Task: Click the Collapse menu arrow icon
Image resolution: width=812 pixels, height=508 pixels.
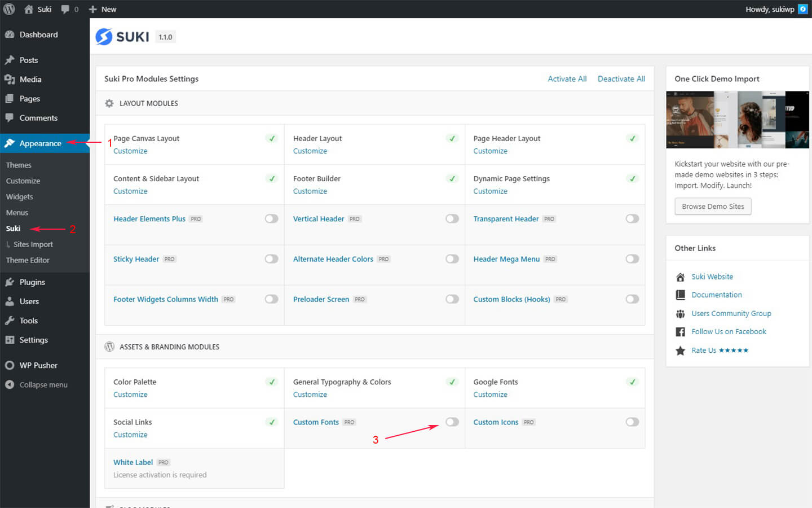Action: [10, 384]
